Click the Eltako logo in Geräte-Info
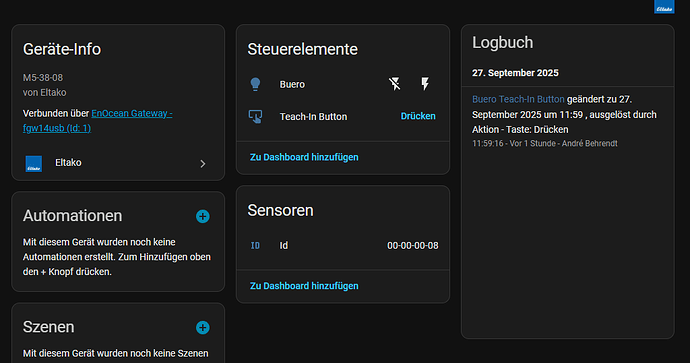The image size is (690, 363). (34, 163)
